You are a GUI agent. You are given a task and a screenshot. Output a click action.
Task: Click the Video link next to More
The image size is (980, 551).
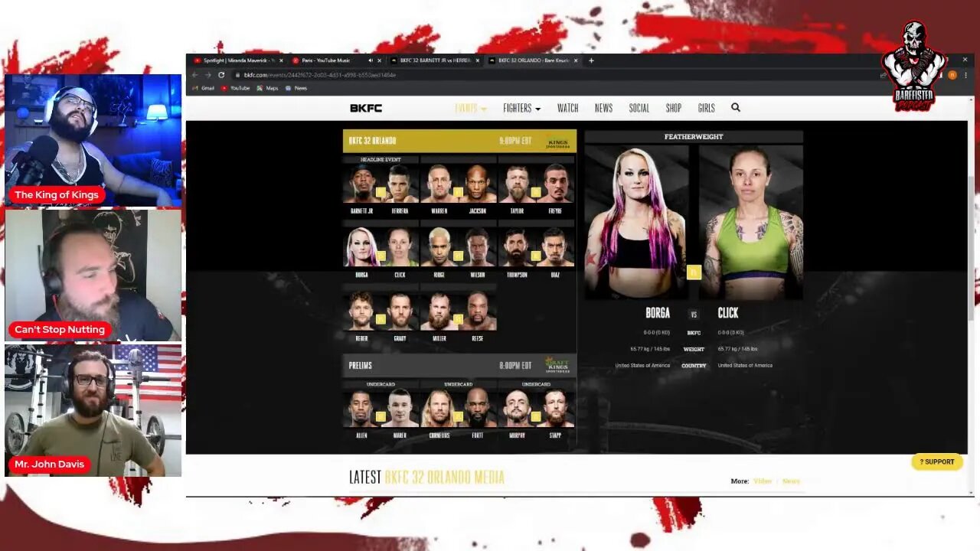[762, 481]
